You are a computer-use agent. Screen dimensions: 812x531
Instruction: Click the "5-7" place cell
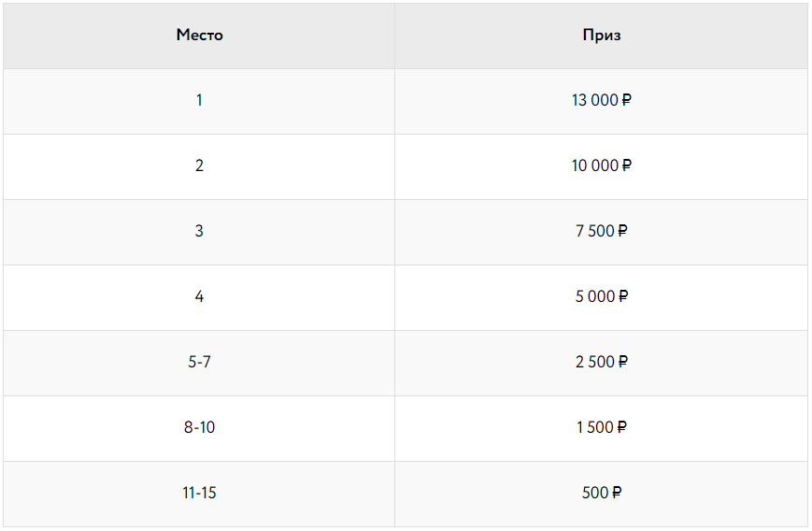pos(199,362)
